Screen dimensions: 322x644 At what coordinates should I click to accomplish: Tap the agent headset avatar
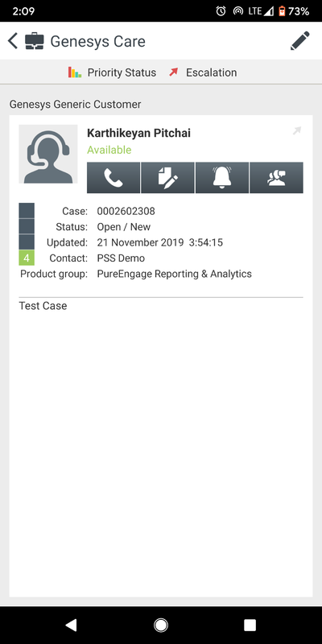[x=48, y=154]
